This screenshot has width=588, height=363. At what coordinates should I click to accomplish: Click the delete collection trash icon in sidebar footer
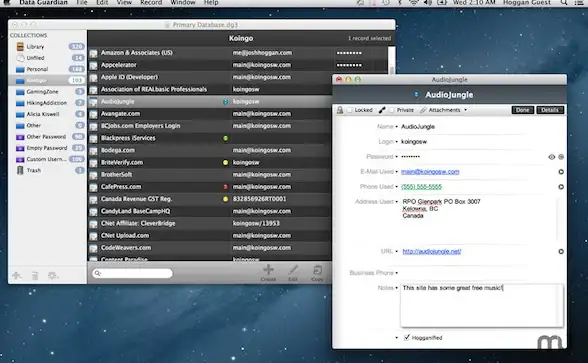(35, 276)
